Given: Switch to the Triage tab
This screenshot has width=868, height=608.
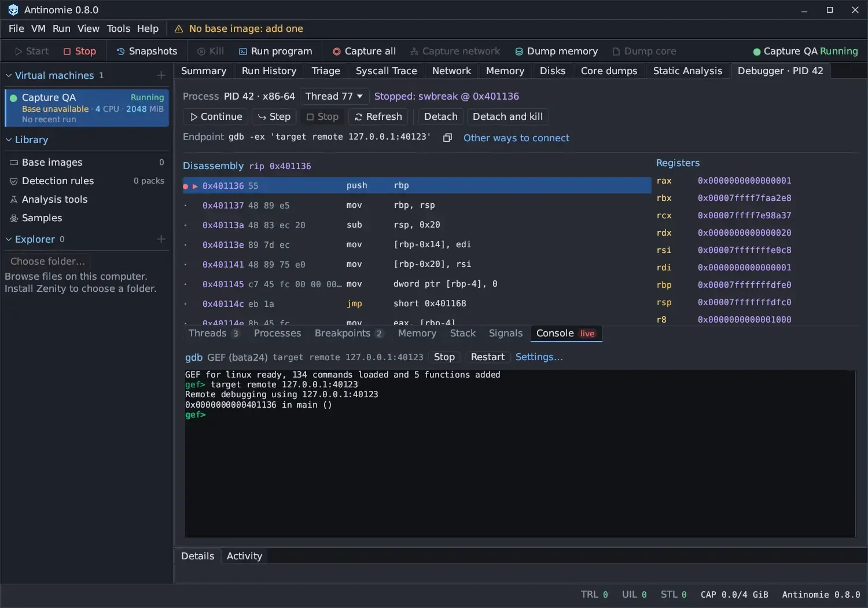Looking at the screenshot, I should pyautogui.click(x=326, y=71).
